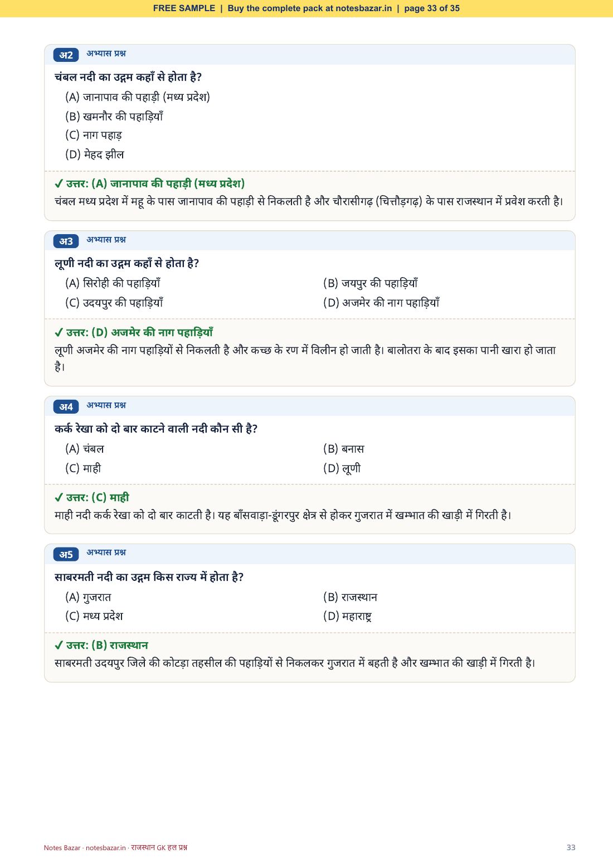Click the checkmark before अजमेर की नाग पहाड़ियाँ answer
The height and width of the screenshot is (868, 613).
tap(59, 333)
